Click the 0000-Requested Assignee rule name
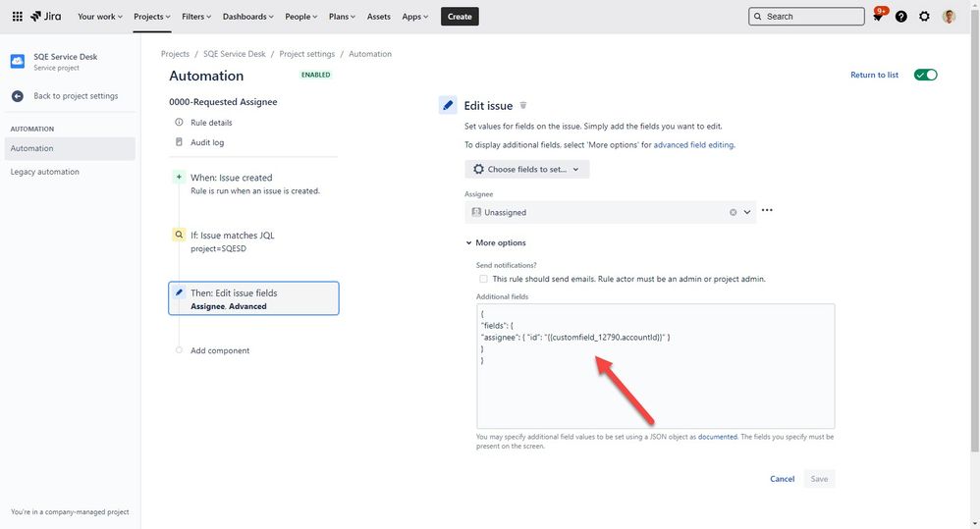Viewport: 980px width, 529px height. pos(223,102)
